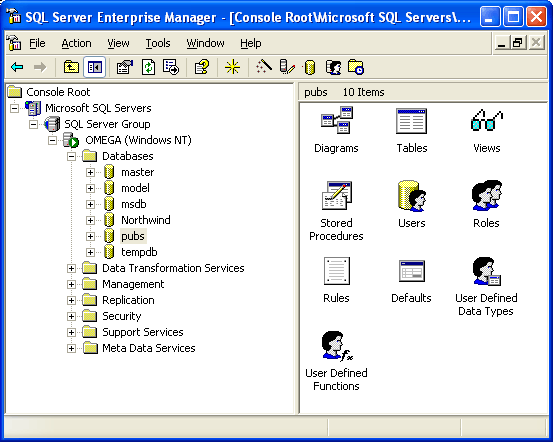Open the Window menu
The height and width of the screenshot is (442, 553).
tap(205, 43)
